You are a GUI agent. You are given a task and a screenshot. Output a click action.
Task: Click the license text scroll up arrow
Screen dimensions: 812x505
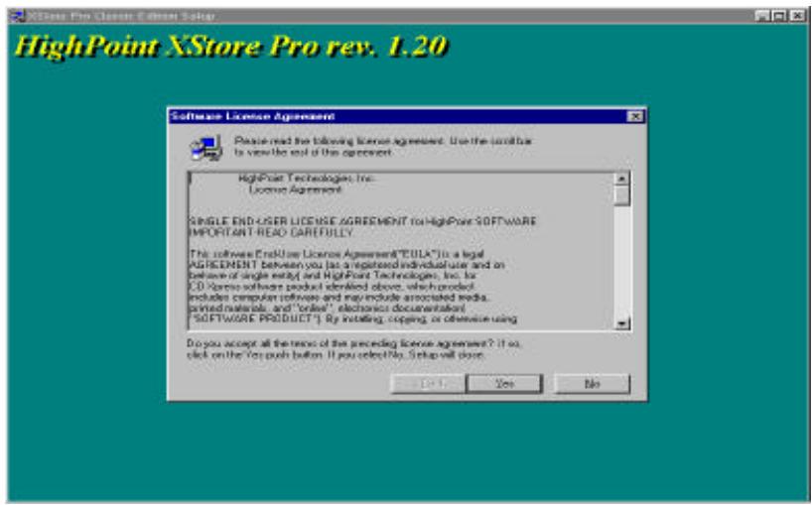[621, 179]
